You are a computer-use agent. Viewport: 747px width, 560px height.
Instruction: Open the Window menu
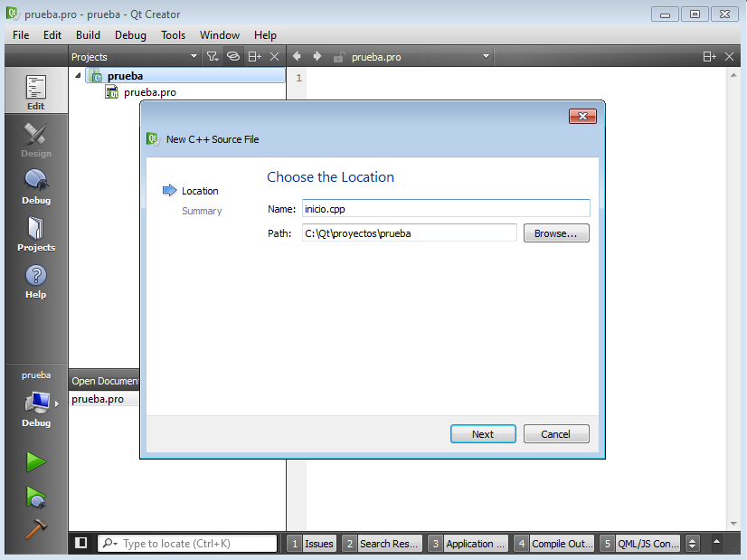[x=220, y=35]
